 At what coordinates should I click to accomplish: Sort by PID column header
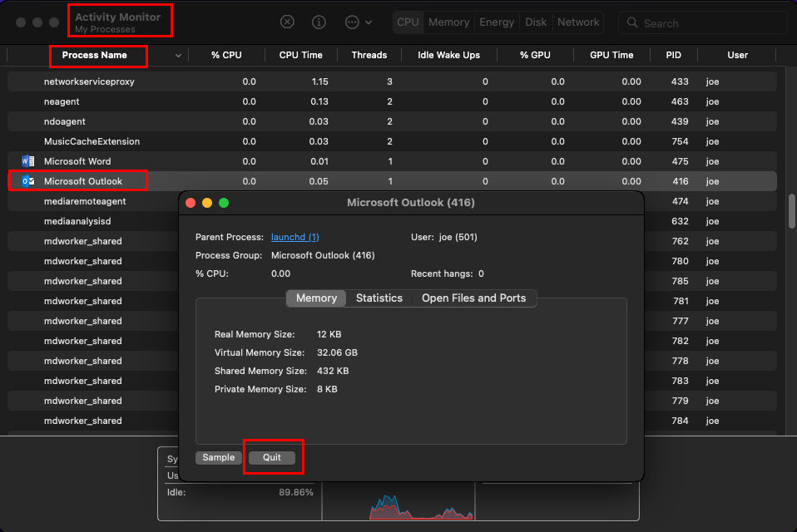pyautogui.click(x=674, y=55)
